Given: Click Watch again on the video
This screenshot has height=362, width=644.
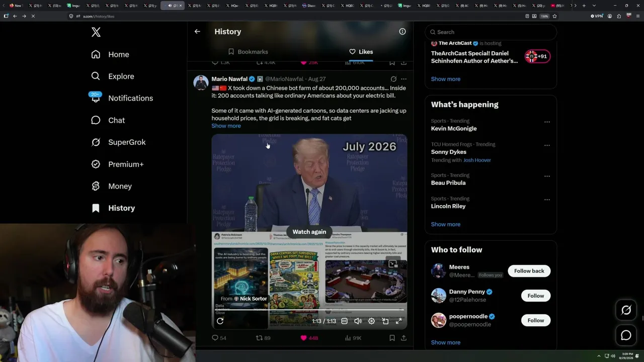Looking at the screenshot, I should 309,232.
